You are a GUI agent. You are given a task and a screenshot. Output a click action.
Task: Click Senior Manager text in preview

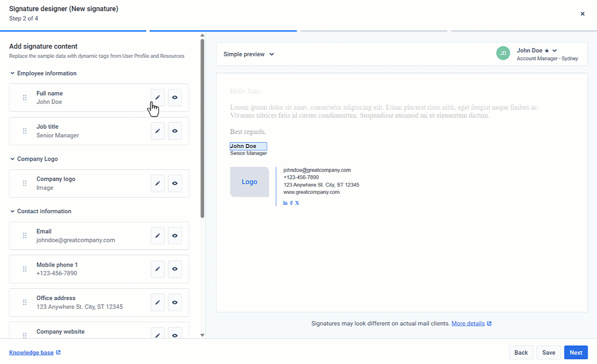click(249, 153)
